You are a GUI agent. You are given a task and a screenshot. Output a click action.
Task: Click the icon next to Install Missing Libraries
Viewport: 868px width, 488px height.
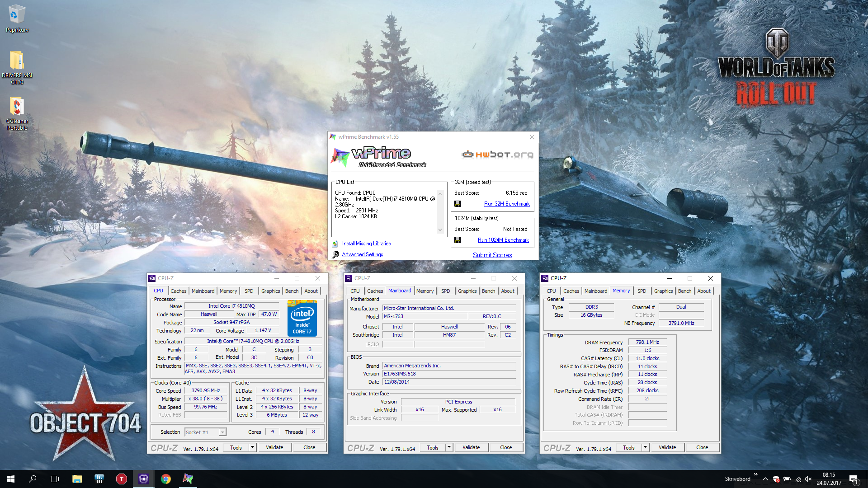(x=335, y=244)
